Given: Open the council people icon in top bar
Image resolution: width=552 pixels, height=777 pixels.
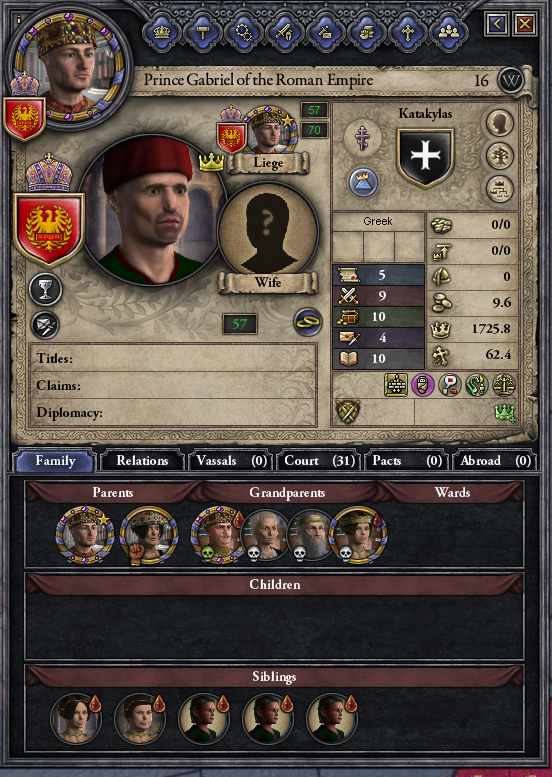Looking at the screenshot, I should (x=449, y=33).
